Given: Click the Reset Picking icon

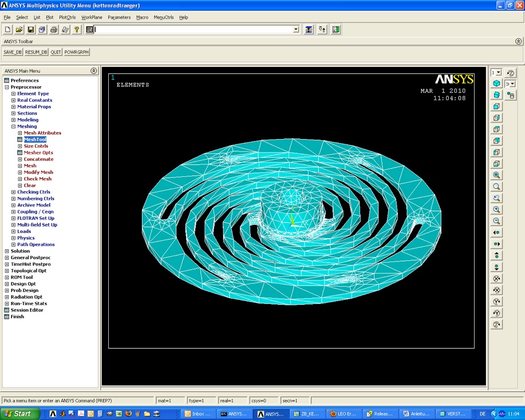Looking at the screenshot, I should pyautogui.click(x=322, y=30).
